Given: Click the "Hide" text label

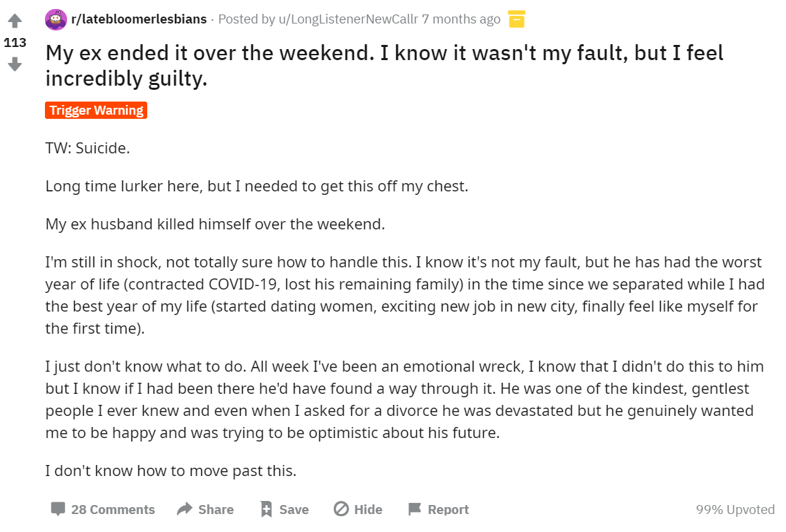Looking at the screenshot, I should (x=368, y=509).
